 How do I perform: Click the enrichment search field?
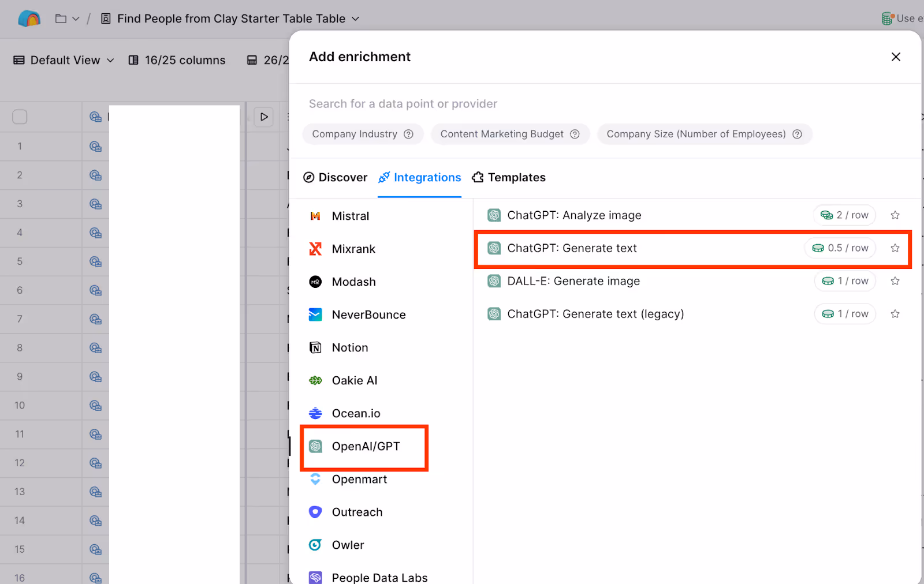605,104
